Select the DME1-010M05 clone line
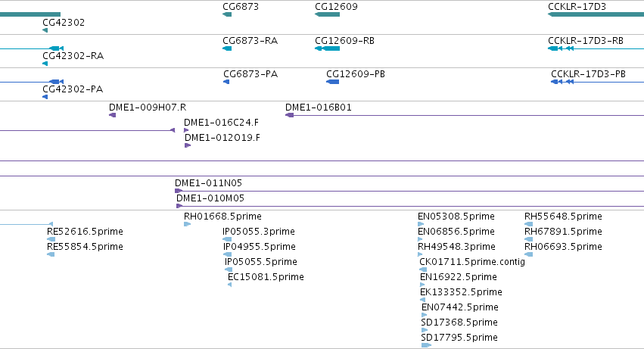The width and height of the screenshot is (644, 349). coord(410,206)
